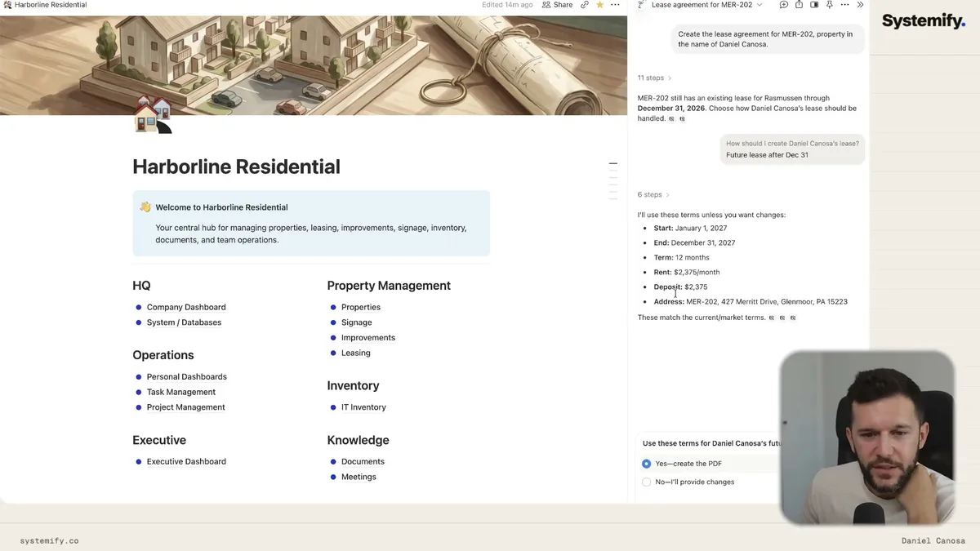Screen dimensions: 980x551
Task: Open the Properties page
Action: tap(361, 308)
